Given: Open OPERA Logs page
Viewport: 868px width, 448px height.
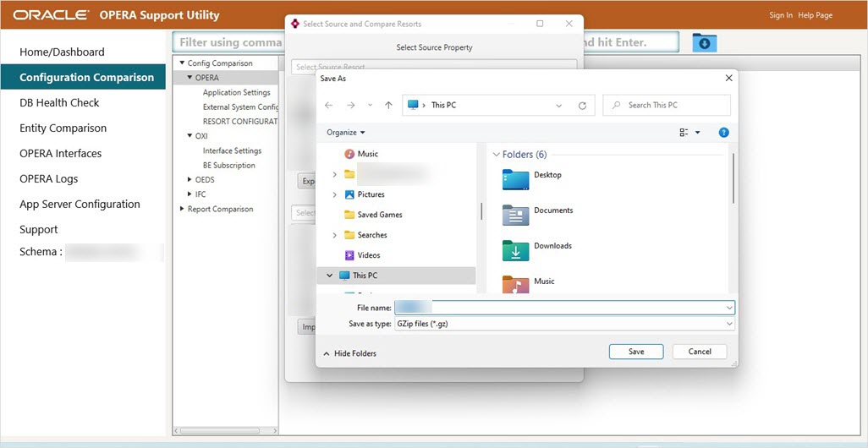Looking at the screenshot, I should [49, 178].
